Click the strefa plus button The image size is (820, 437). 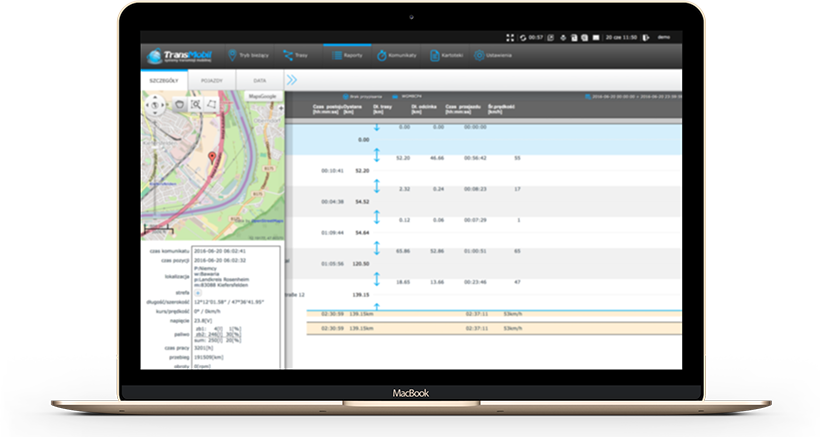pos(197,292)
